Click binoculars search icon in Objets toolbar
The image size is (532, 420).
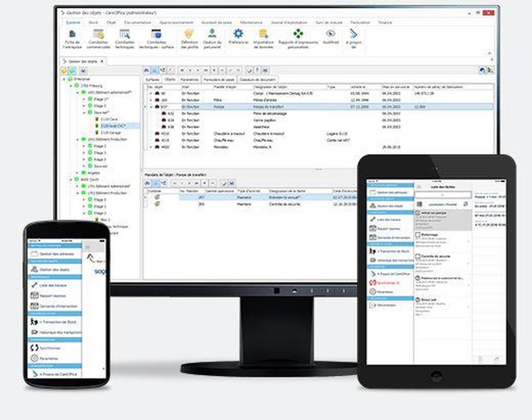pyautogui.click(x=147, y=70)
